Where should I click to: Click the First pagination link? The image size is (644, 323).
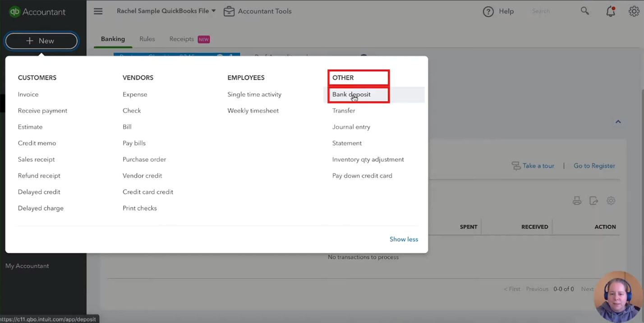click(x=512, y=289)
